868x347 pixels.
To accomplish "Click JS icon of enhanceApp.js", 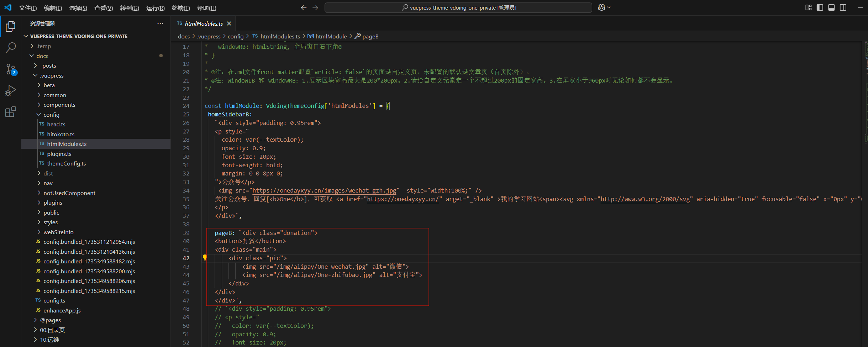I will click(38, 310).
